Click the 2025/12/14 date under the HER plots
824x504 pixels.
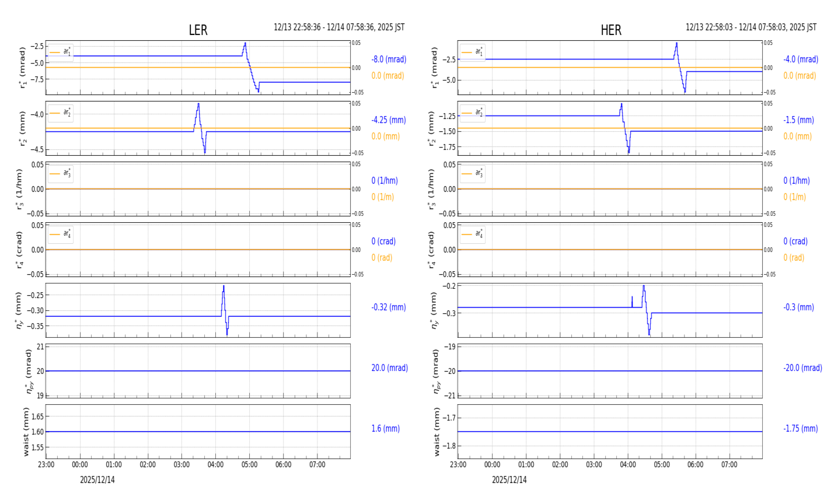coord(509,480)
